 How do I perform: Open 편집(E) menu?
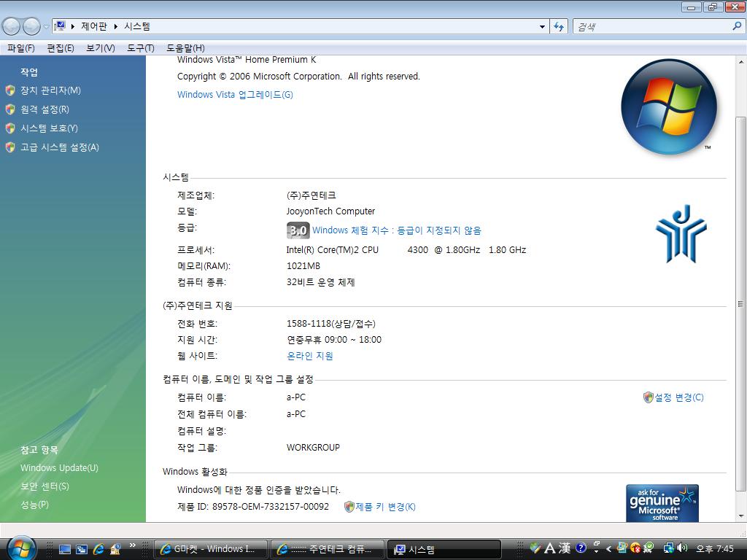61,48
